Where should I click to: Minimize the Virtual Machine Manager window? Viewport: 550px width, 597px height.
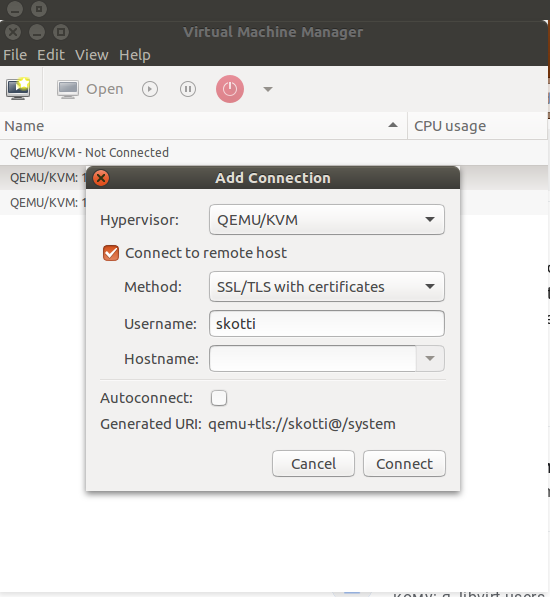pyautogui.click(x=37, y=32)
